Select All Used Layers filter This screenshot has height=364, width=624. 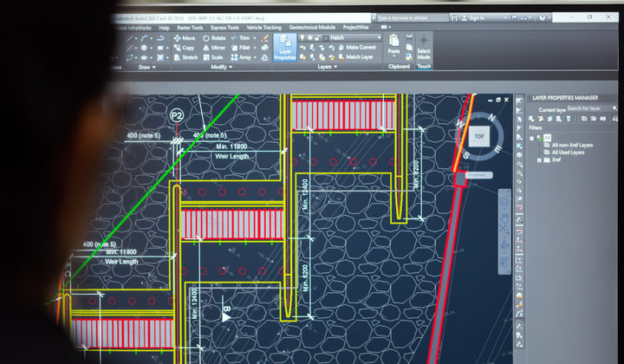(x=568, y=152)
